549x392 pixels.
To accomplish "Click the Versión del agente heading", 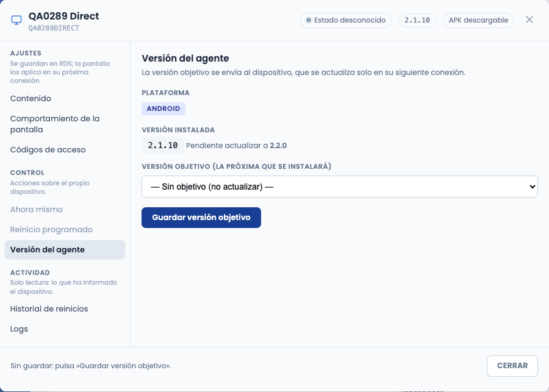I will point(185,58).
